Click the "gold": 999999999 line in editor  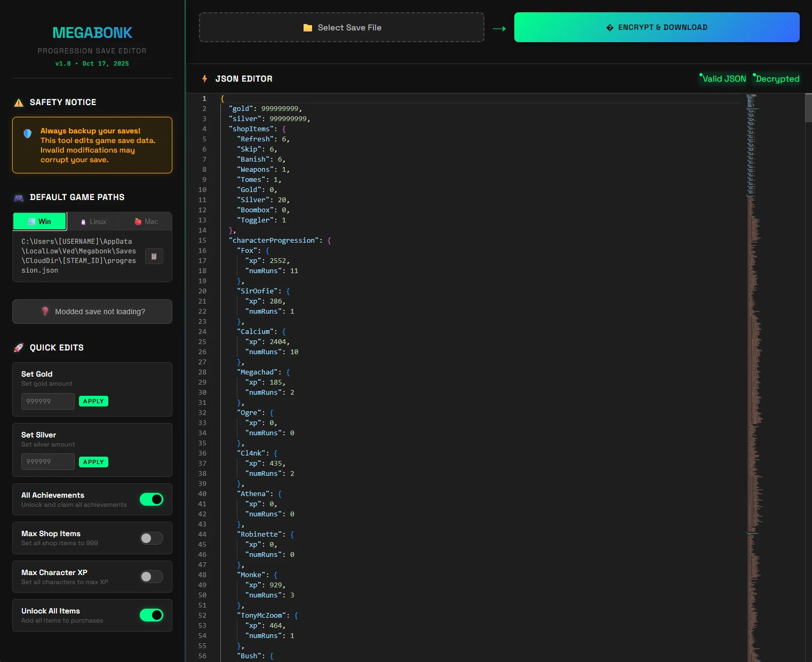[265, 109]
